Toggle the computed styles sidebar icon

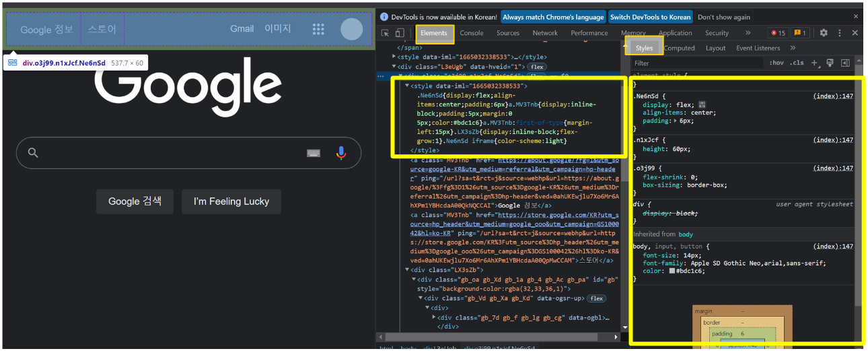point(845,63)
